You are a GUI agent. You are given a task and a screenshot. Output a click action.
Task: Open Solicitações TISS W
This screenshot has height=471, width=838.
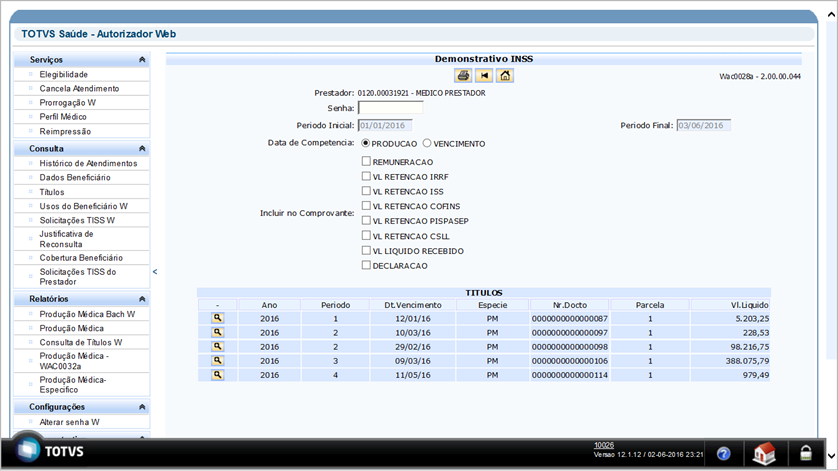click(77, 220)
